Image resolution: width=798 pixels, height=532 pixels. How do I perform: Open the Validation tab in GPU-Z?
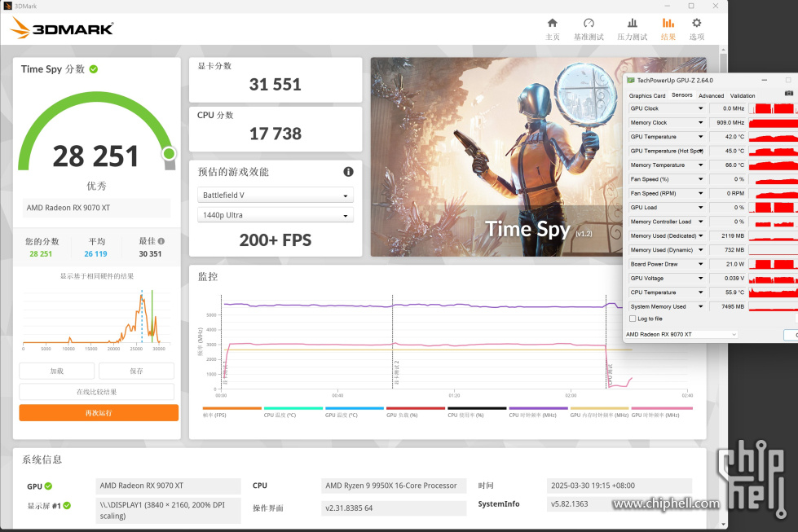(x=743, y=95)
